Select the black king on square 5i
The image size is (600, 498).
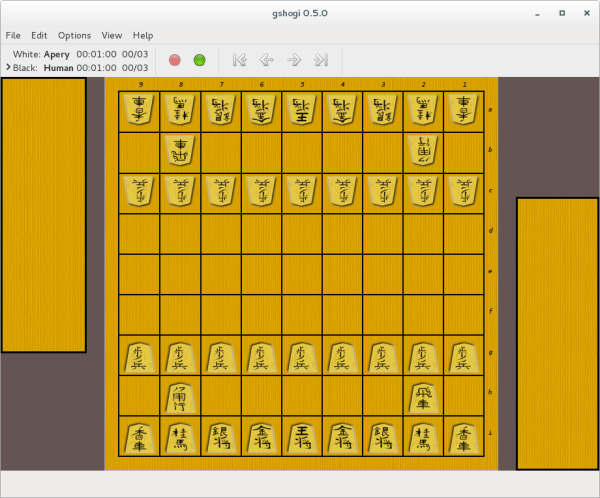302,437
